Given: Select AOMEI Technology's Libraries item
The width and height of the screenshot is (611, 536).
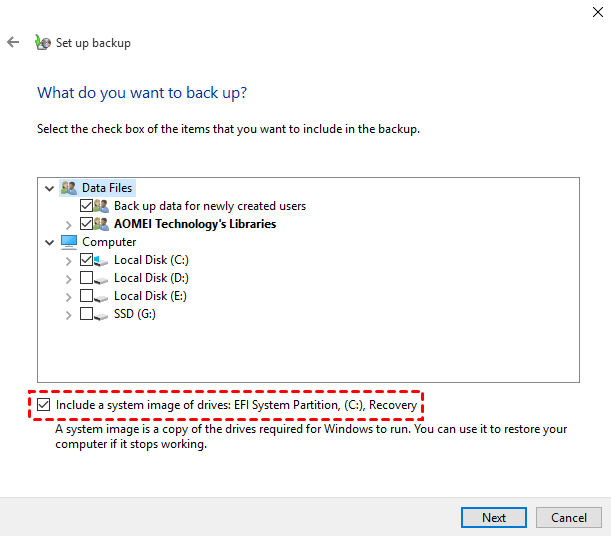Looking at the screenshot, I should 195,224.
